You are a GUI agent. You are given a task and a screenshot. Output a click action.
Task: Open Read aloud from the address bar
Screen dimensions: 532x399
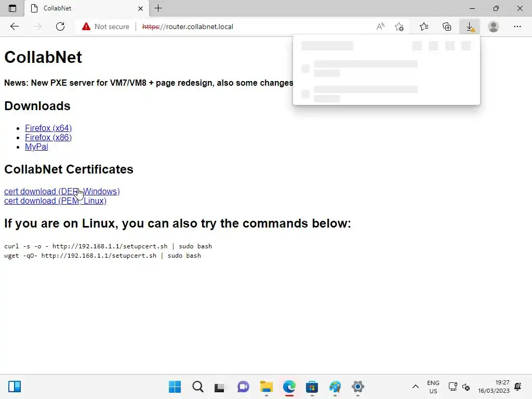380,26
